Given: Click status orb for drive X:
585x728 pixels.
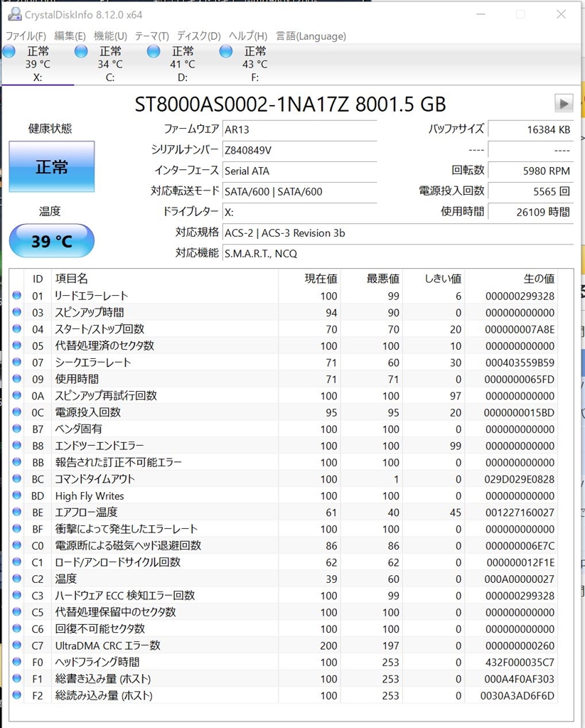Looking at the screenshot, I should click(x=9, y=51).
